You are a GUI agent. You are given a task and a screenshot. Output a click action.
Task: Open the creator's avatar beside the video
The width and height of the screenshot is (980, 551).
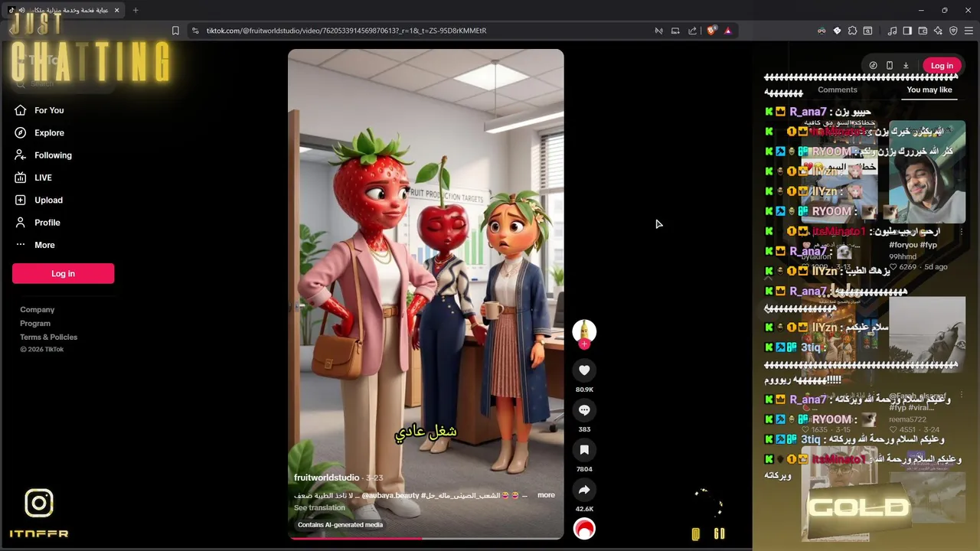(584, 330)
